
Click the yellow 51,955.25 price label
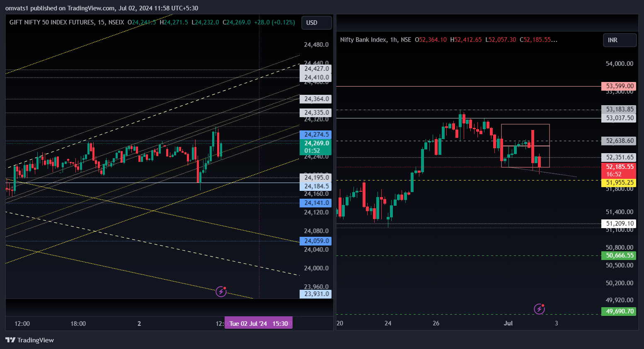pyautogui.click(x=619, y=183)
